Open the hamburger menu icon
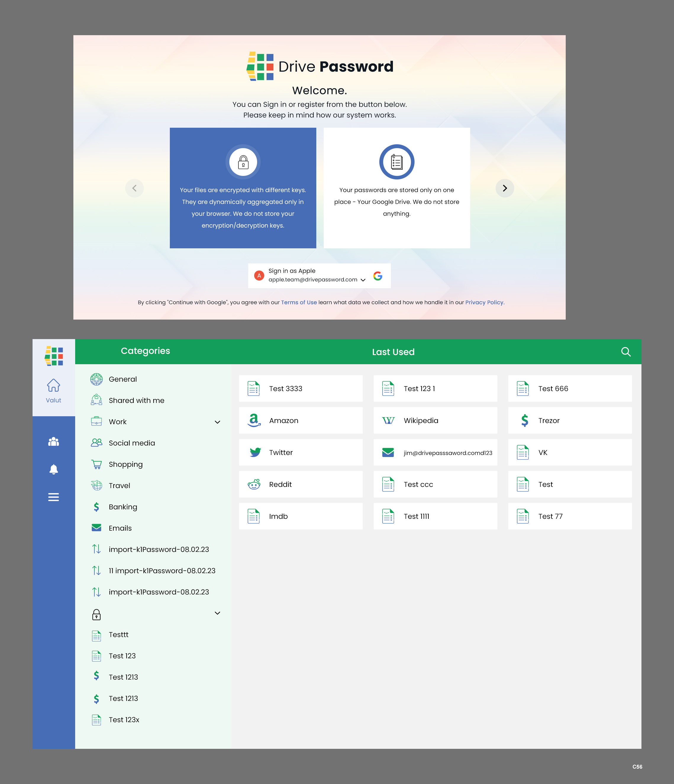674x784 pixels. [x=53, y=497]
